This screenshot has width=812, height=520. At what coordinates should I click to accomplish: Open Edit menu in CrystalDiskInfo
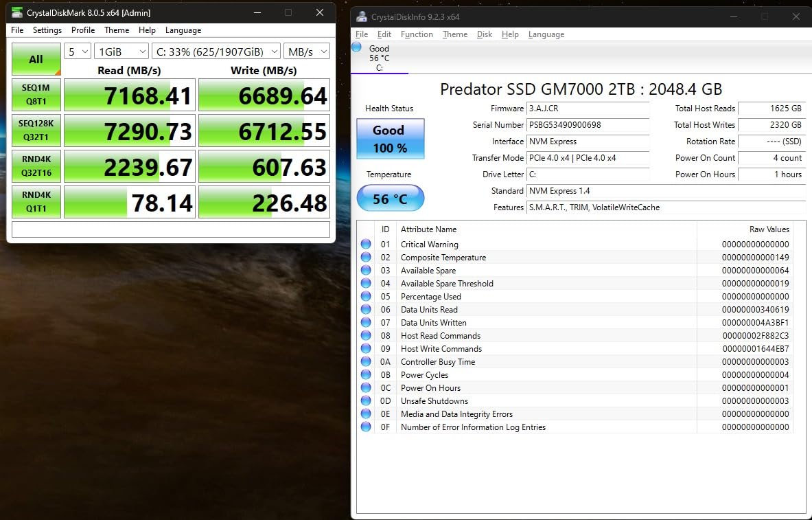pos(384,34)
